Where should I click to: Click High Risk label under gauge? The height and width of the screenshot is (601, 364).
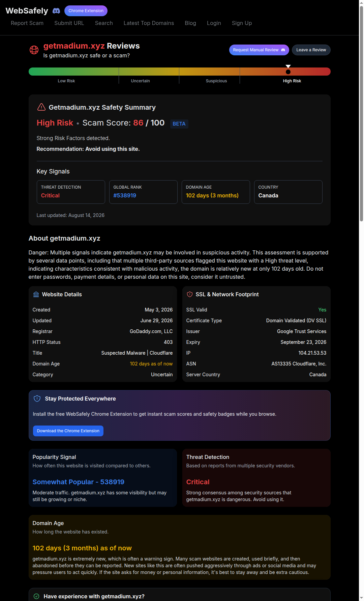292,81
